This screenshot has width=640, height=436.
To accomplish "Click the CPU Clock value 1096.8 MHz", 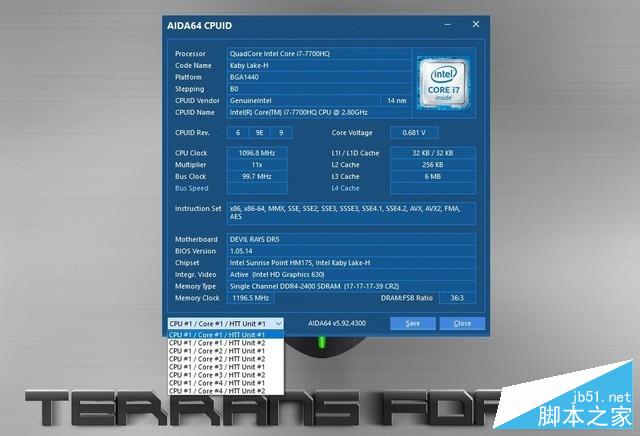I will [x=257, y=153].
